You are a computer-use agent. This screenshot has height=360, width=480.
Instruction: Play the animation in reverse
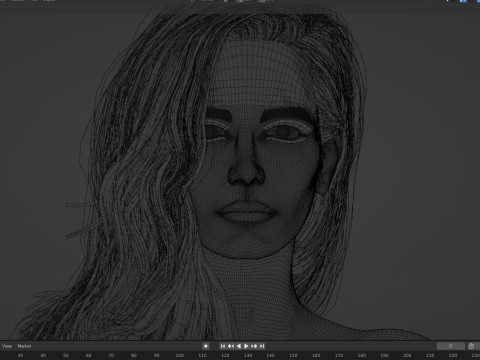click(x=238, y=346)
